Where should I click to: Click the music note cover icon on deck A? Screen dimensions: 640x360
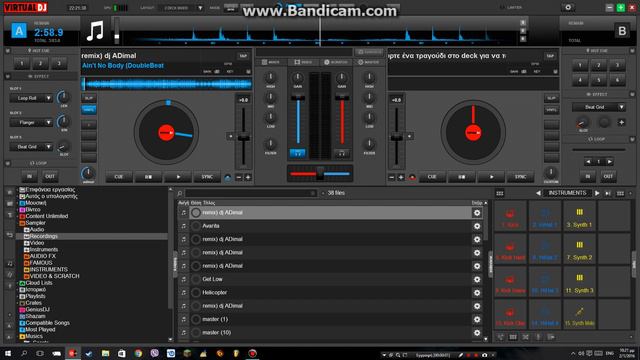(x=95, y=31)
